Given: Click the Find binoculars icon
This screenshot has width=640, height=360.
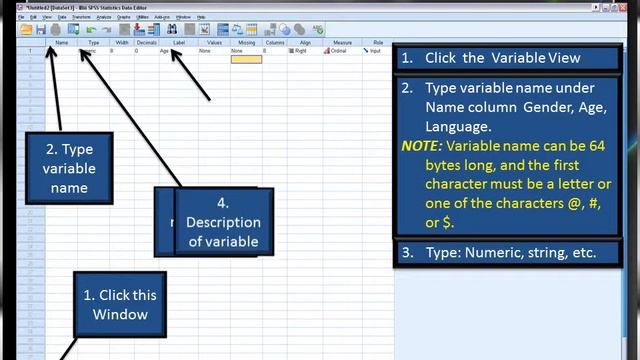Looking at the screenshot, I should [x=172, y=30].
